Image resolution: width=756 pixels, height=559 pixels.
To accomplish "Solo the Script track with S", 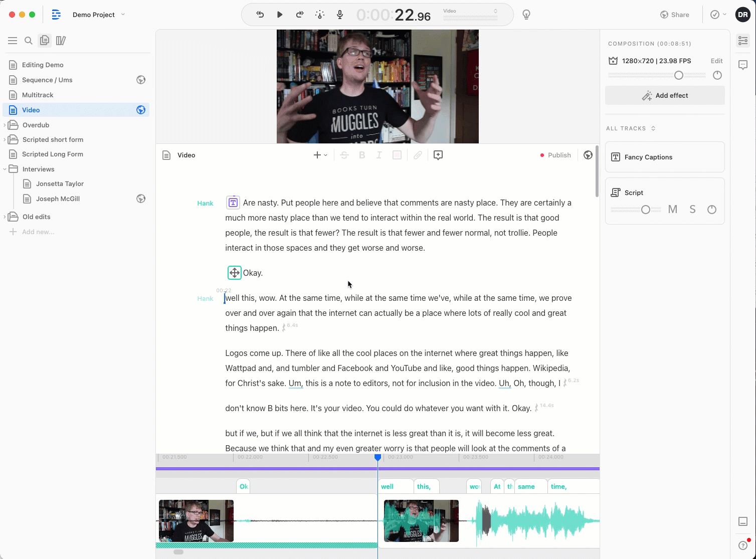I will [x=692, y=210].
